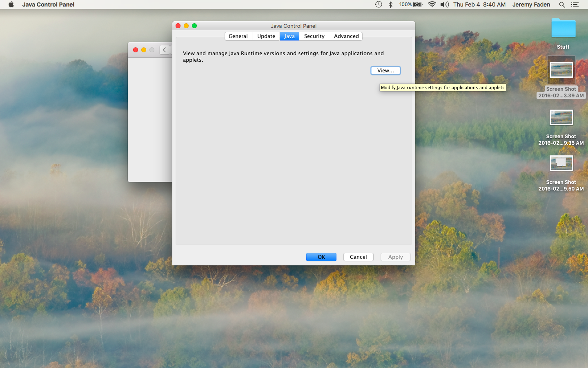Image resolution: width=588 pixels, height=368 pixels.
Task: Open the Update tab
Action: tap(266, 36)
